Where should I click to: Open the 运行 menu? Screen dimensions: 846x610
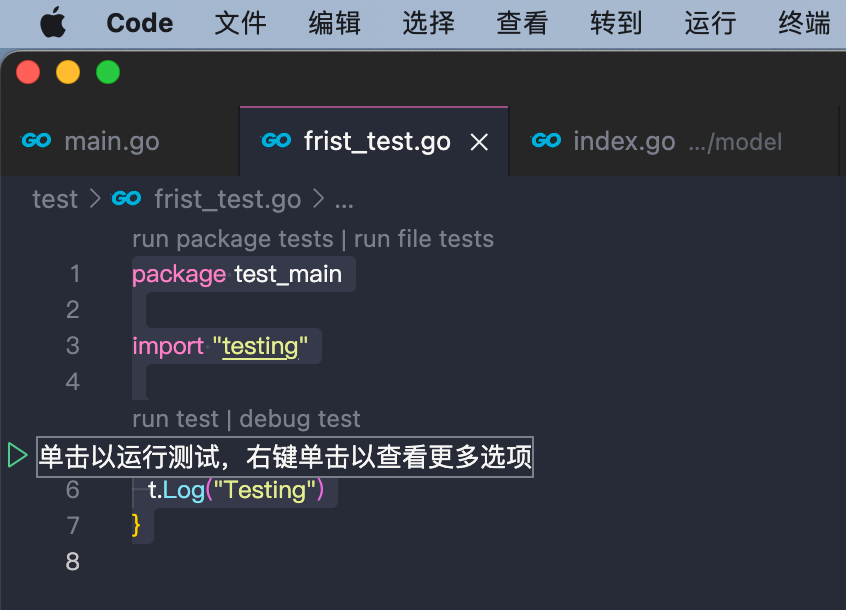point(710,23)
